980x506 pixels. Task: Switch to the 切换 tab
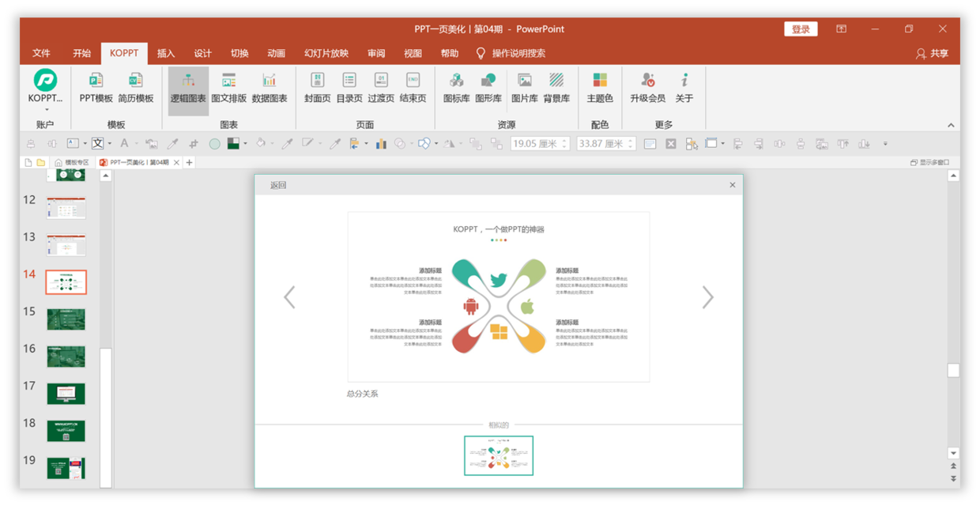click(239, 53)
